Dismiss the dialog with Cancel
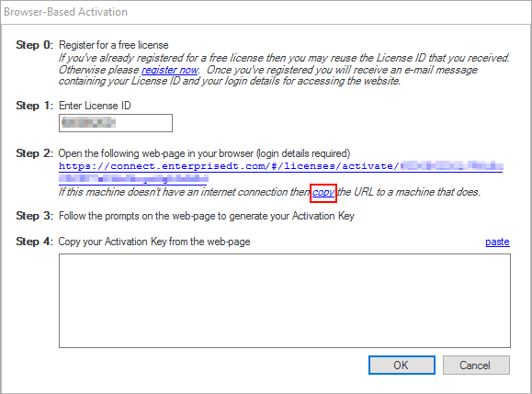The image size is (532, 394). click(476, 366)
